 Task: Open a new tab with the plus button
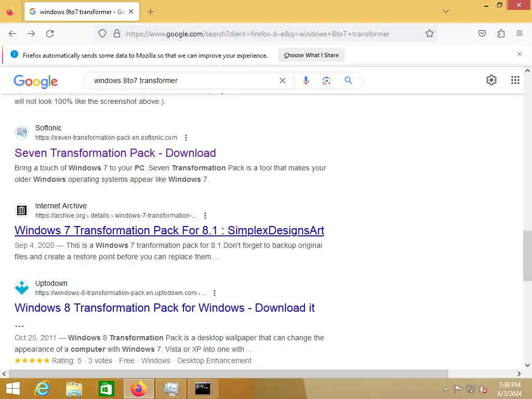[150, 12]
